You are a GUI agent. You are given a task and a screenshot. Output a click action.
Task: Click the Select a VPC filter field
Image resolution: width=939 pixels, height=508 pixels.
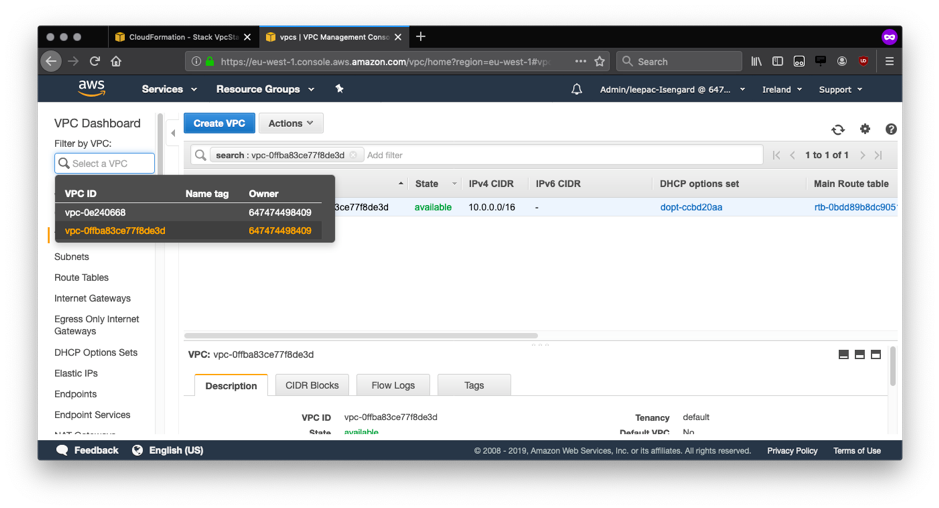click(x=105, y=164)
